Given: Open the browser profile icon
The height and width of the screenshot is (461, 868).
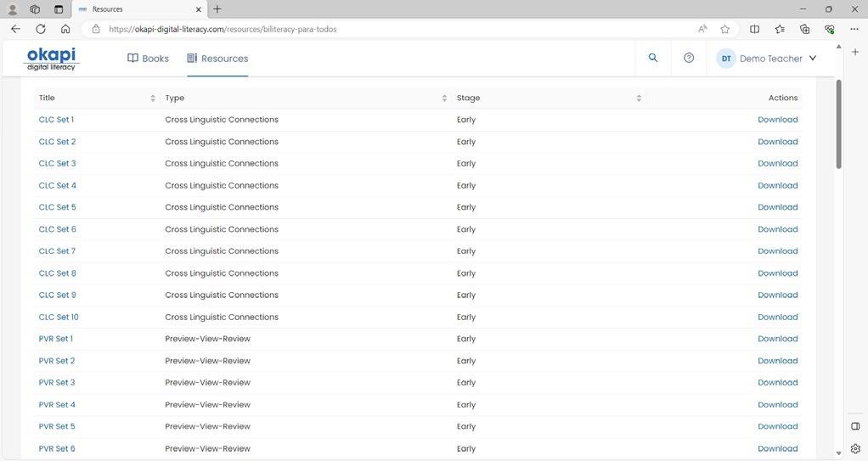Looking at the screenshot, I should (12, 9).
